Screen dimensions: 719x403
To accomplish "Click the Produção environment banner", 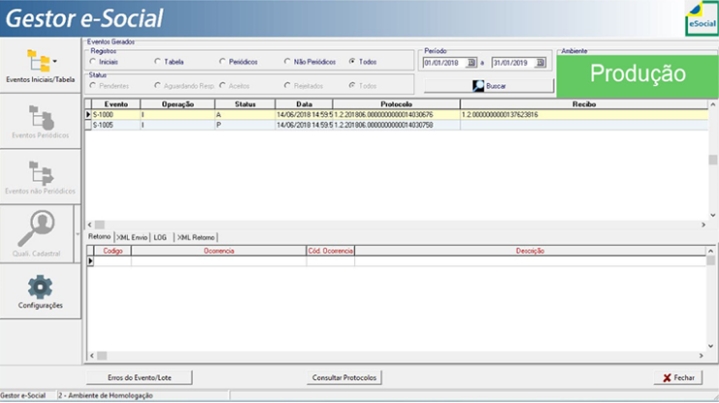I will (x=637, y=76).
